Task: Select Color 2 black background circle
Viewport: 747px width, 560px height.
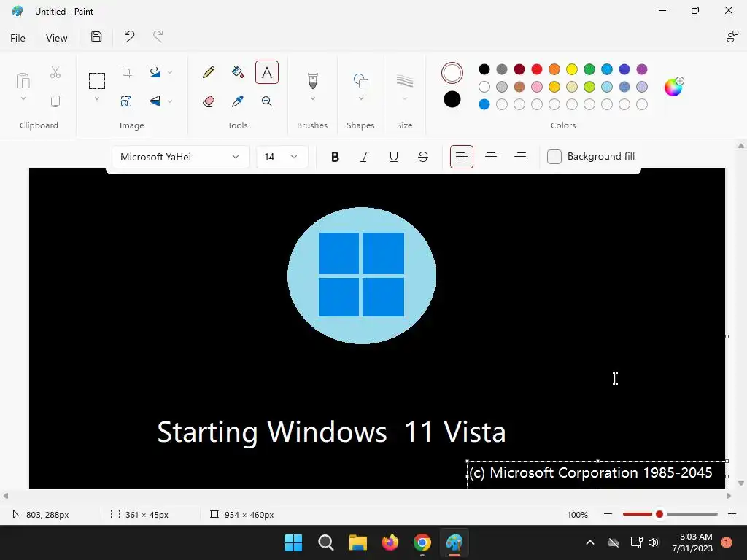Action: click(452, 99)
